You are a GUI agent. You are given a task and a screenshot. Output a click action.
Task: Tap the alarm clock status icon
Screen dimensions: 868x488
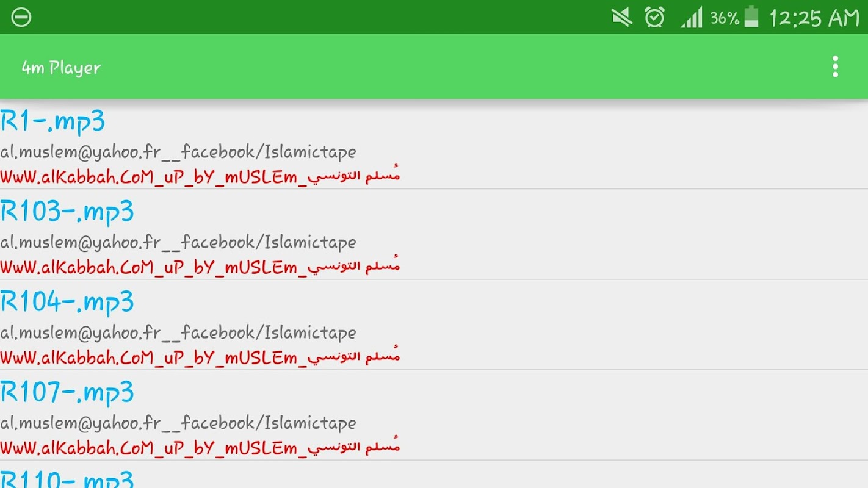tap(654, 17)
